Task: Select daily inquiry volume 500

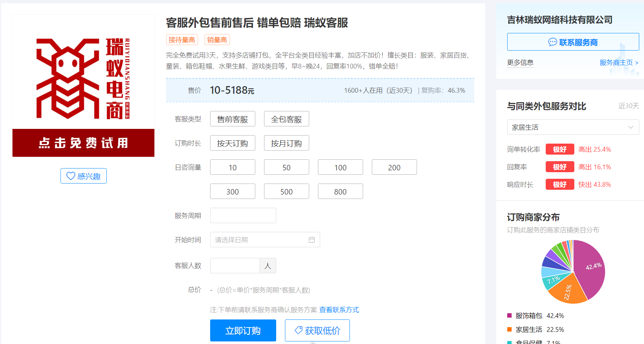Action: pos(286,192)
